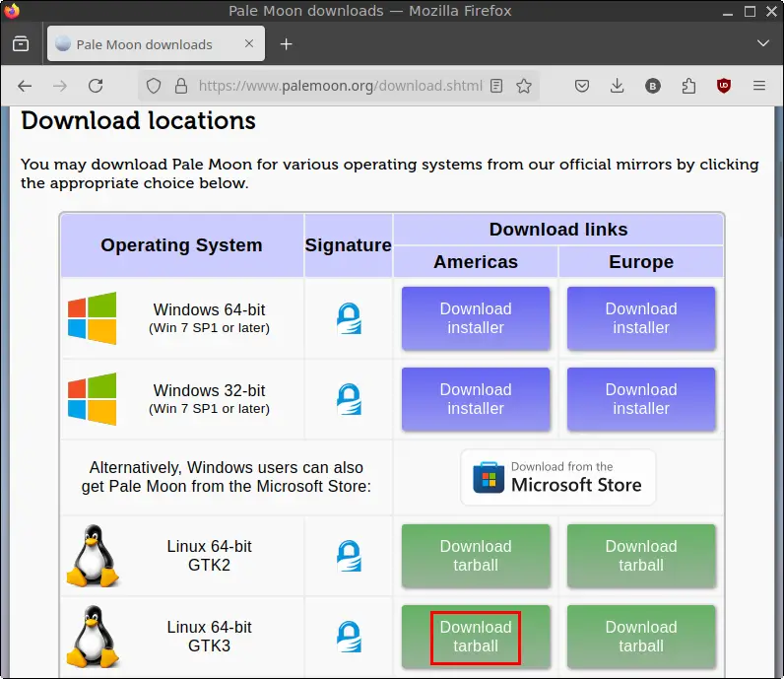Open signature file for Windows 64-bit
The width and height of the screenshot is (784, 679).
[349, 318]
